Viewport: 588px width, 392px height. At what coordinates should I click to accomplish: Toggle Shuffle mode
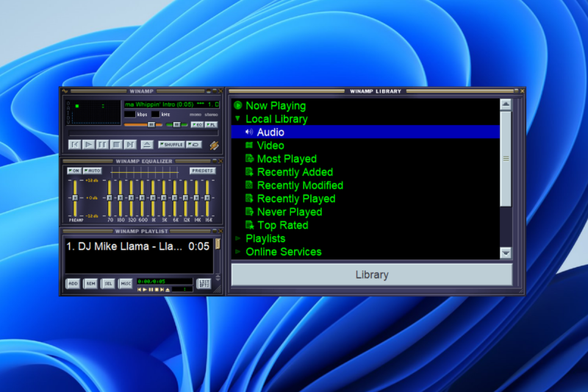(171, 144)
